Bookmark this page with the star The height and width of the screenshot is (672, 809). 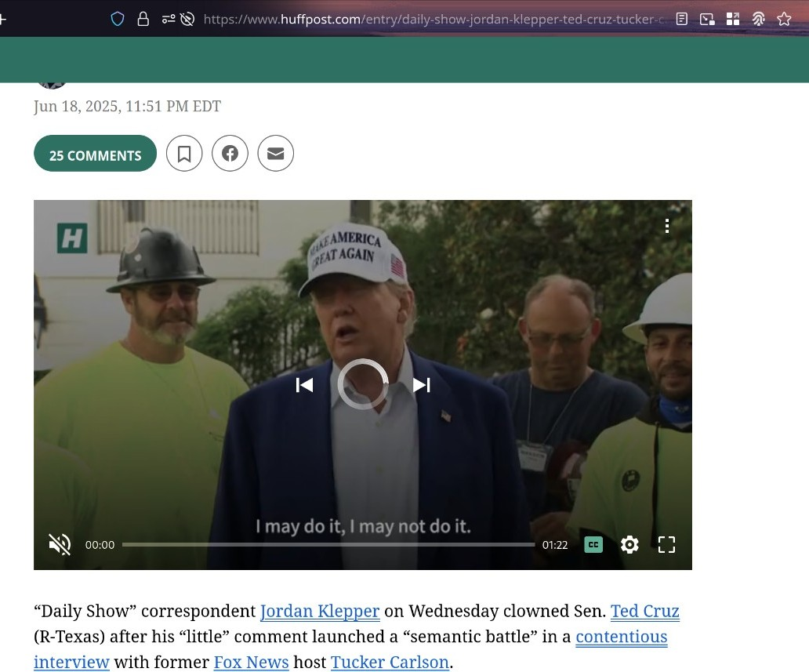click(x=784, y=19)
